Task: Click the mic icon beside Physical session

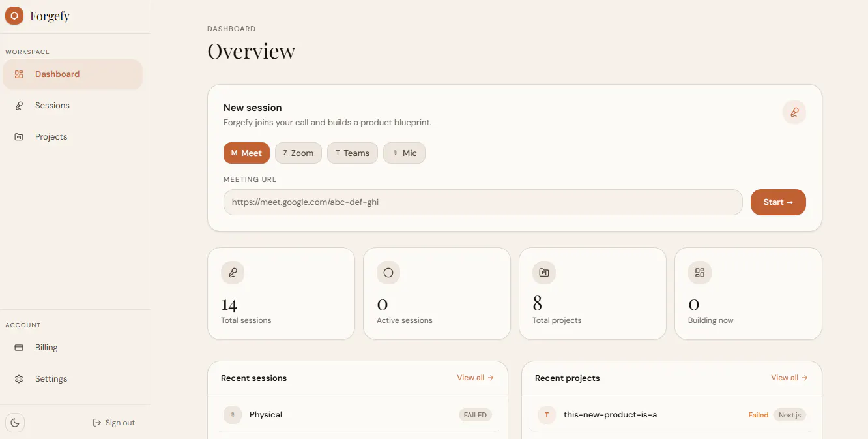Action: coord(233,415)
